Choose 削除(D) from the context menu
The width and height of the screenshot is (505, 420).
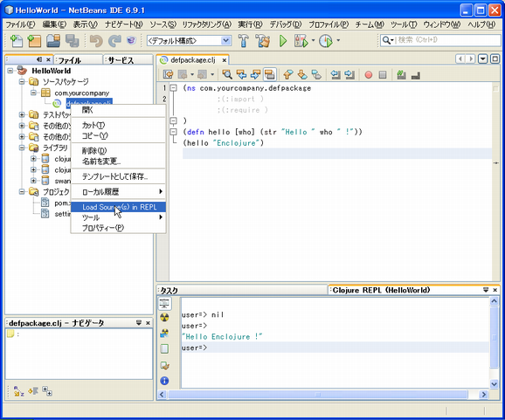click(x=118, y=150)
